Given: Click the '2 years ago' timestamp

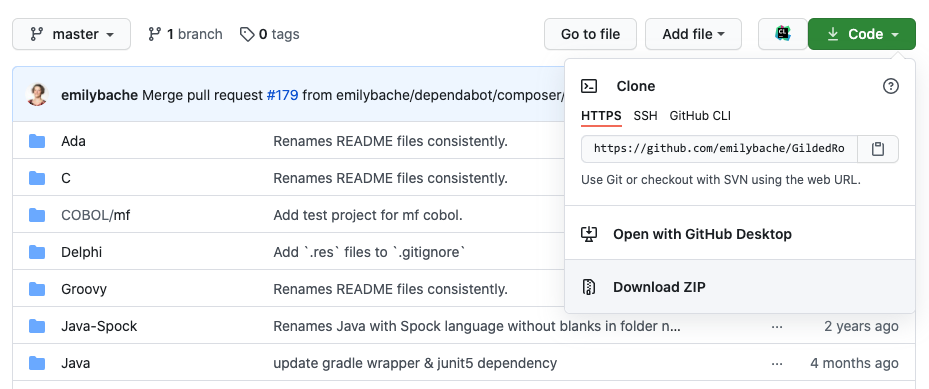Looking at the screenshot, I should coord(861,326).
